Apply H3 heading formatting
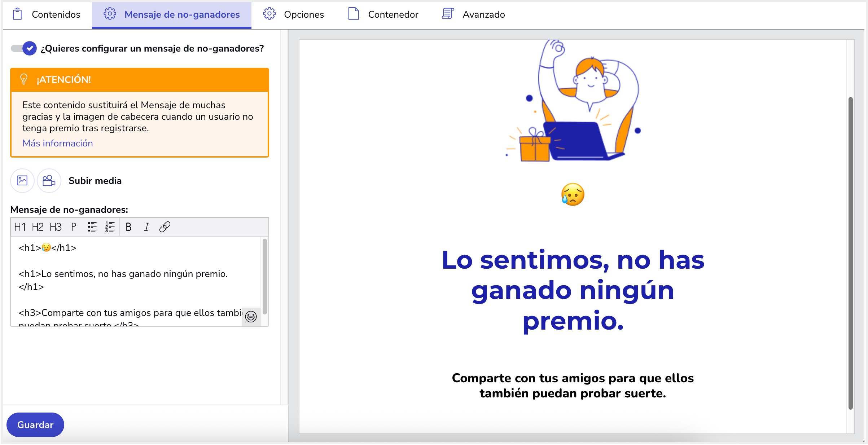Image resolution: width=868 pixels, height=445 pixels. (56, 227)
